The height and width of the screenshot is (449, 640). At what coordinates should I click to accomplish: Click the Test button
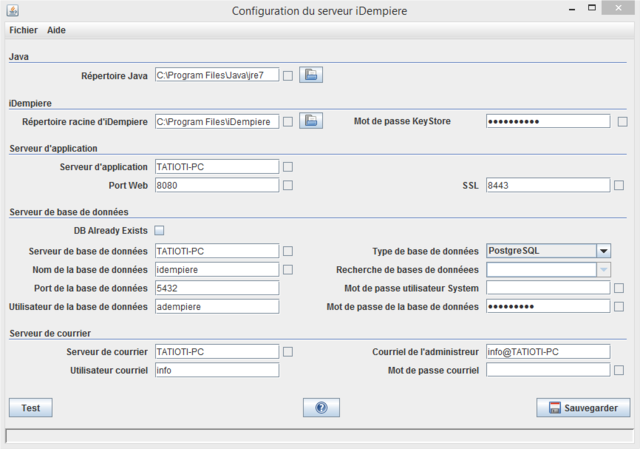click(x=30, y=408)
